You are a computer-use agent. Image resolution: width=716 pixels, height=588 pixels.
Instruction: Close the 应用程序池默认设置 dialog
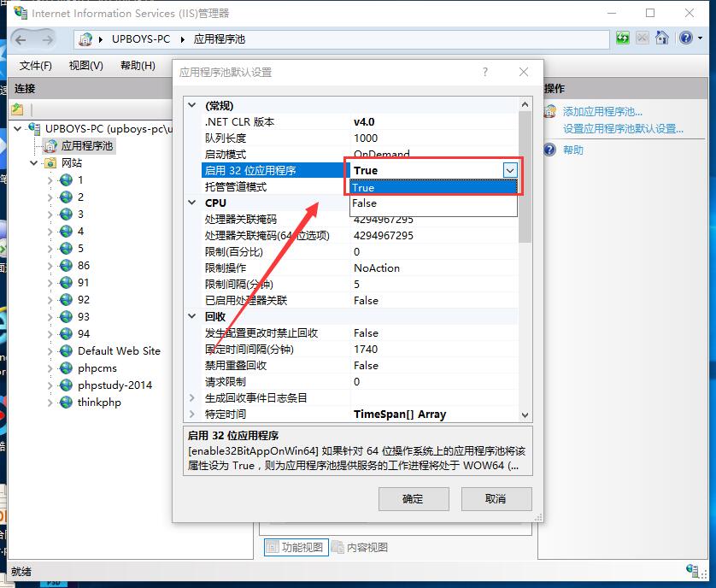tap(524, 72)
